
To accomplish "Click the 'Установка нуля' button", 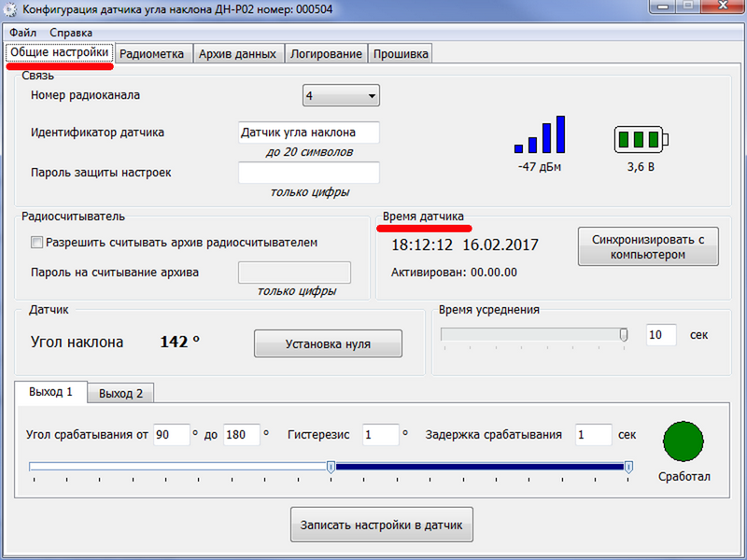I will tap(329, 343).
